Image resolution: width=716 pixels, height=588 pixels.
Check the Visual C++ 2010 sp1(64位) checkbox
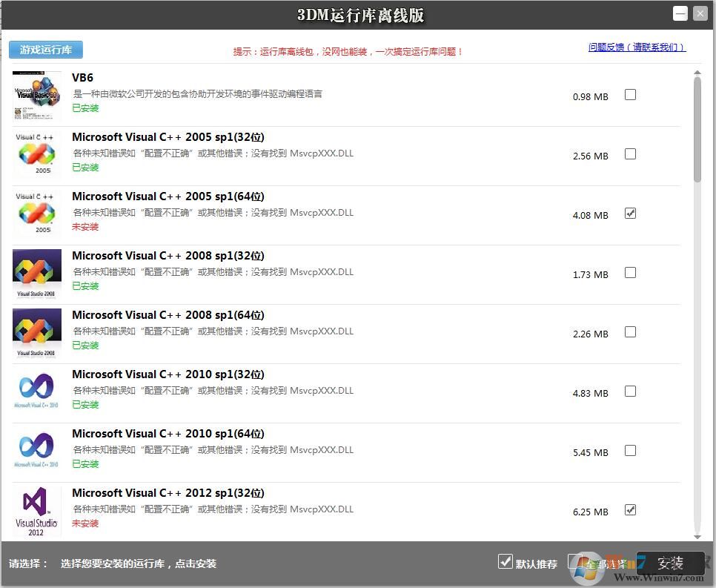pos(630,450)
